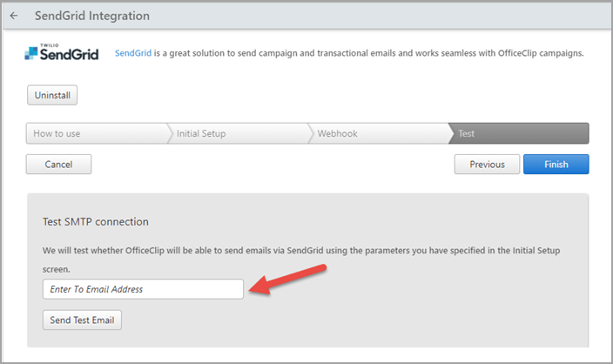Cancel the integration wizard
Viewport: 613px width, 364px height.
click(x=58, y=165)
